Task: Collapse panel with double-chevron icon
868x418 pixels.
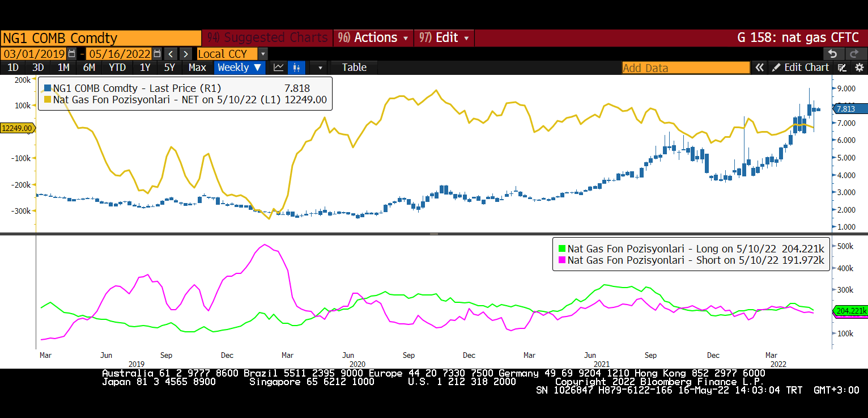Action: click(x=759, y=67)
